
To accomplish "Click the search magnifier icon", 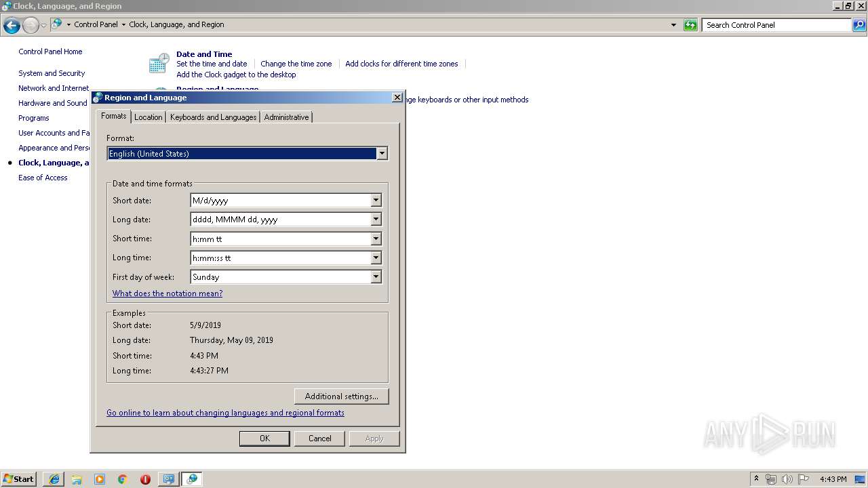I will coord(859,25).
